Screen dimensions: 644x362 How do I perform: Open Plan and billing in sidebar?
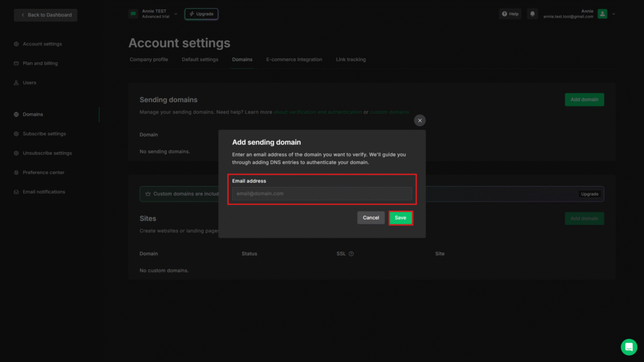[40, 63]
